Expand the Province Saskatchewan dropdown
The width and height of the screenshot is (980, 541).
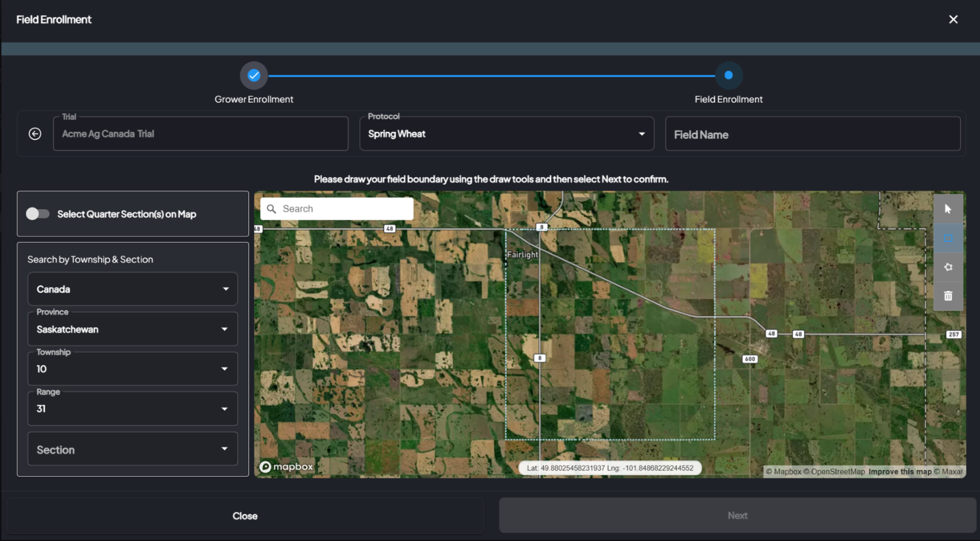coord(132,329)
